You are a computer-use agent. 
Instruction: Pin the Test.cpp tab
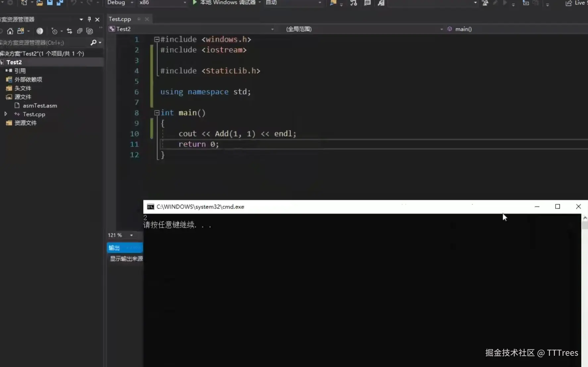pyautogui.click(x=139, y=19)
